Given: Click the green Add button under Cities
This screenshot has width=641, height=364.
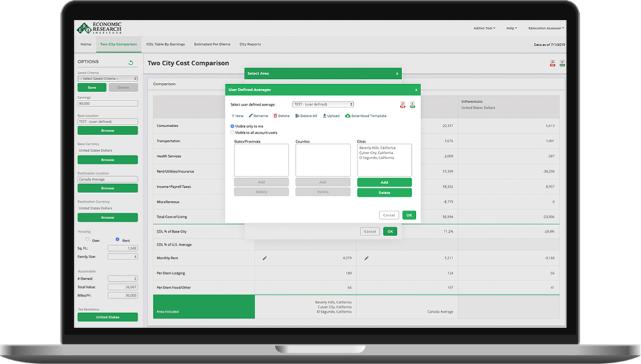Looking at the screenshot, I should [384, 183].
